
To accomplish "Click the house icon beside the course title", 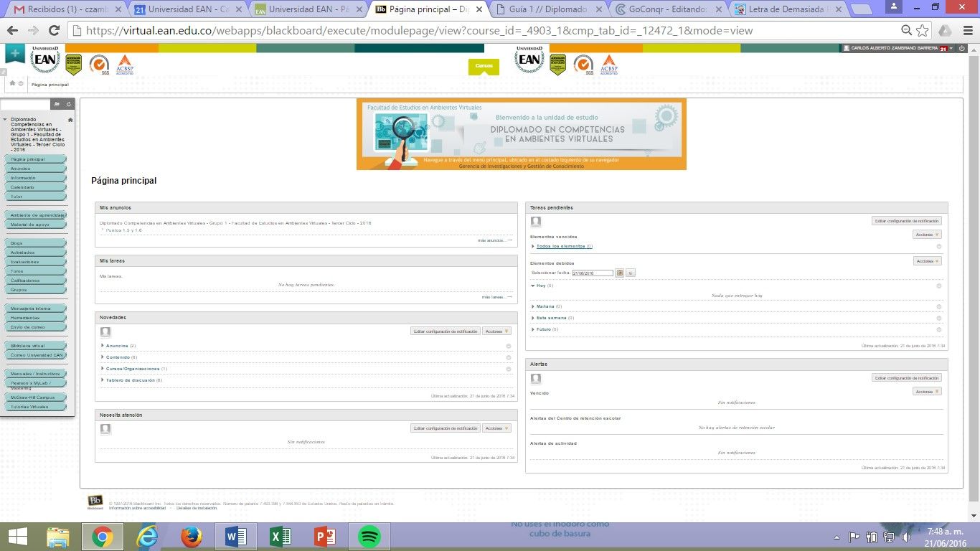I will pos(70,120).
